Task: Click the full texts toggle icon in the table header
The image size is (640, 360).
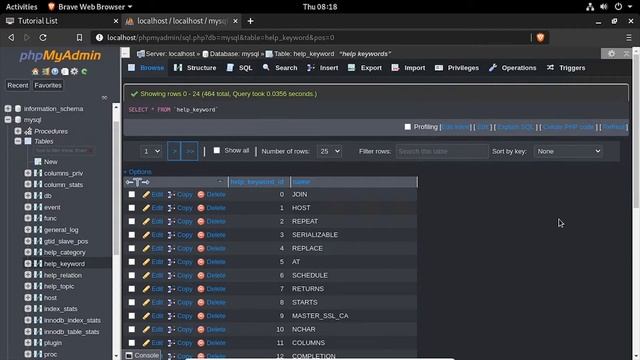Action: (138, 182)
